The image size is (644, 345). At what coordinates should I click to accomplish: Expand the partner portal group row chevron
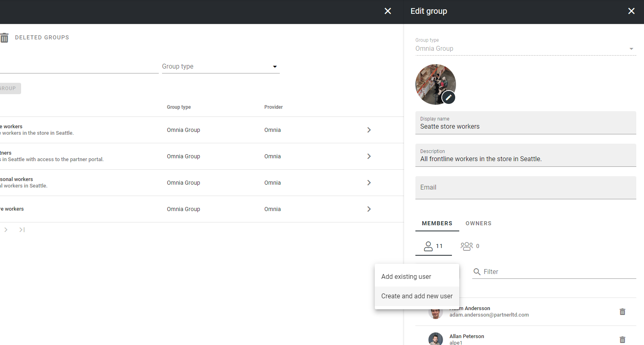point(369,156)
